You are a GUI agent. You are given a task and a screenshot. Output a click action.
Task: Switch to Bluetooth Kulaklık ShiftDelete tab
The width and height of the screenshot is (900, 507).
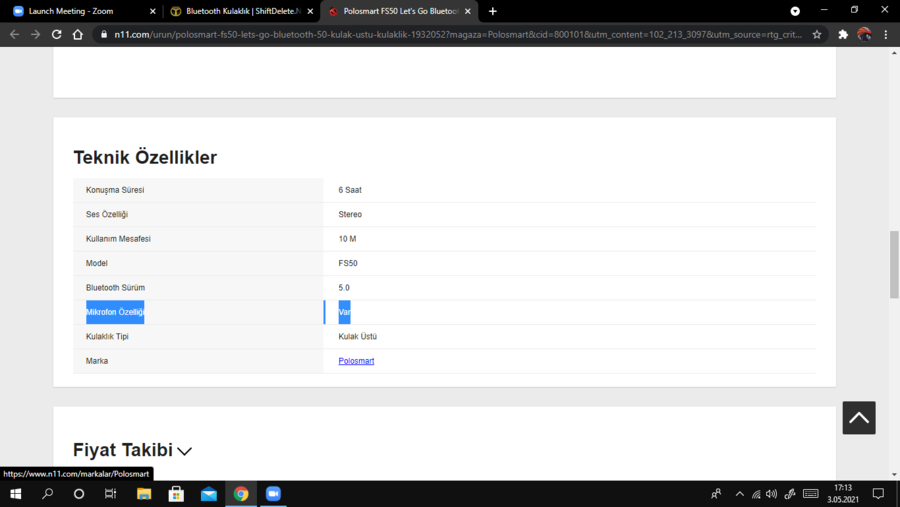tap(243, 11)
